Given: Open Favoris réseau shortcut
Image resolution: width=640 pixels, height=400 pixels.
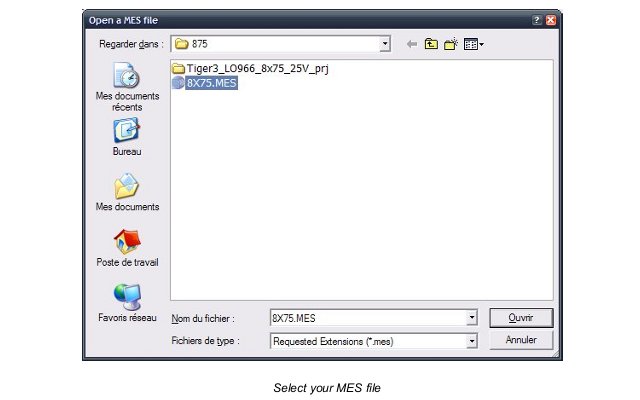Looking at the screenshot, I should (127, 303).
